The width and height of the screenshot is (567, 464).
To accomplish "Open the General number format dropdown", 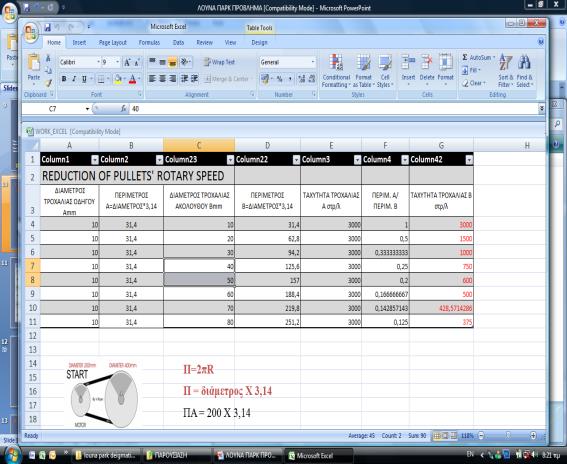I will (313, 62).
